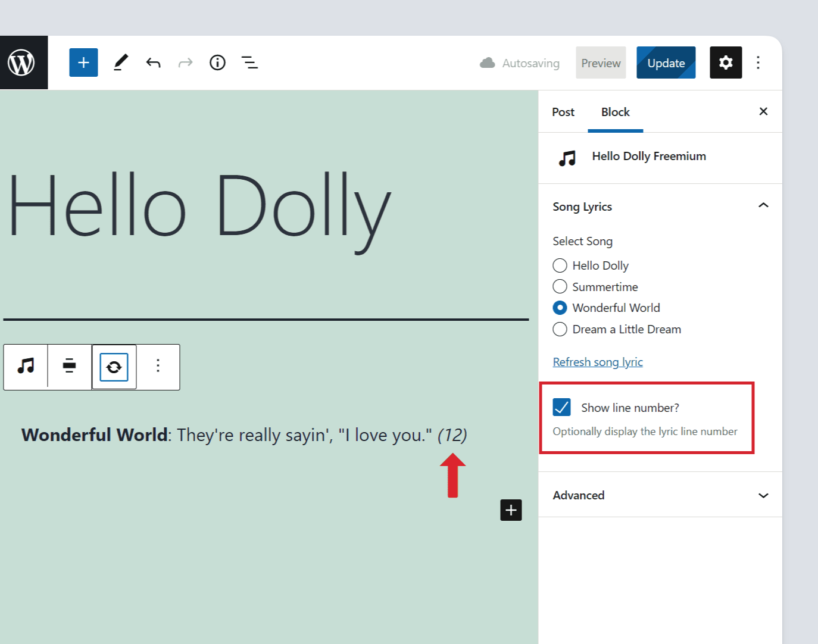The image size is (818, 644).
Task: Click the Select Song label
Action: tap(582, 241)
